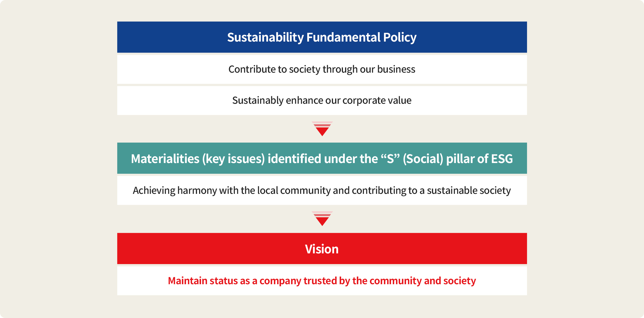Click the word "ESG" in the teal header
Image resolution: width=644 pixels, height=318 pixels.
coord(502,158)
